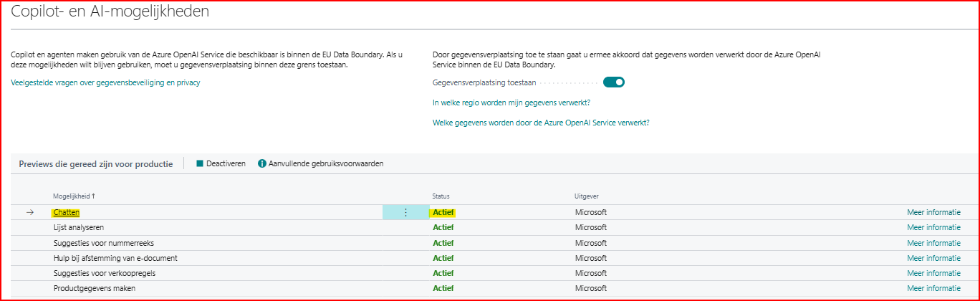Click the Deactiveren action

tap(221, 164)
